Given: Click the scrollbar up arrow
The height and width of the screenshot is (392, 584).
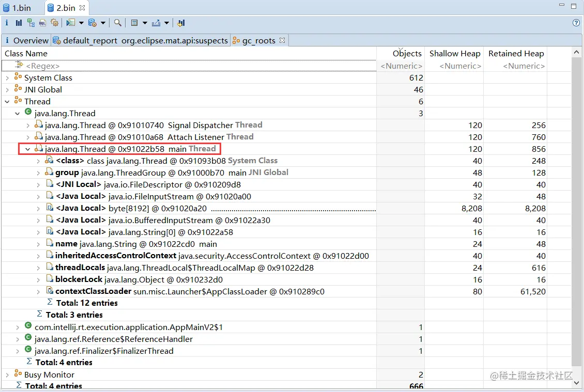Looking at the screenshot, I should (577, 53).
